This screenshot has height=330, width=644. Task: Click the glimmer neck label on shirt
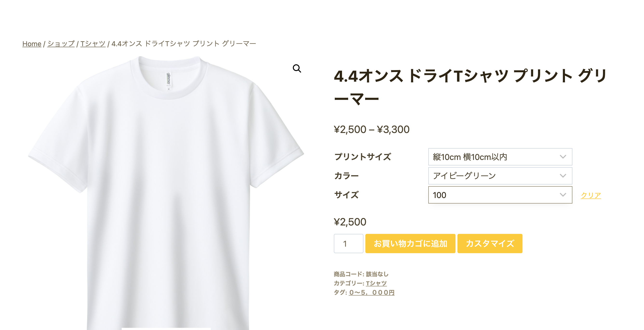[x=168, y=80]
